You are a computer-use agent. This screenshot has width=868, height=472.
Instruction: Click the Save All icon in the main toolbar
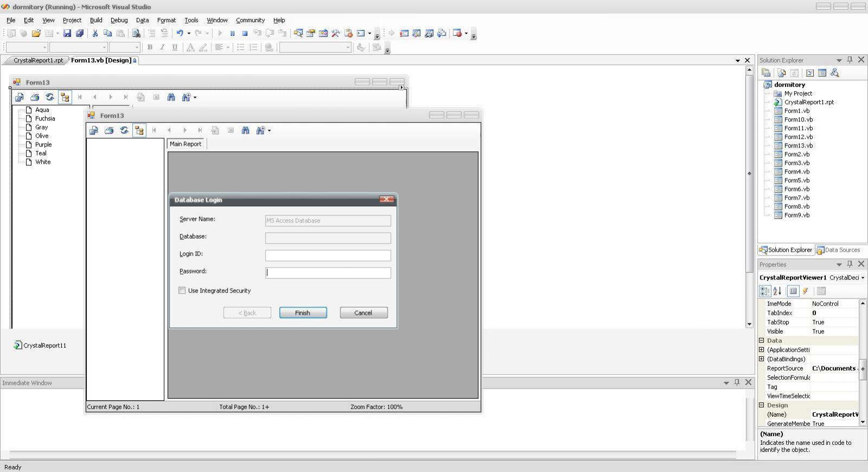click(80, 33)
